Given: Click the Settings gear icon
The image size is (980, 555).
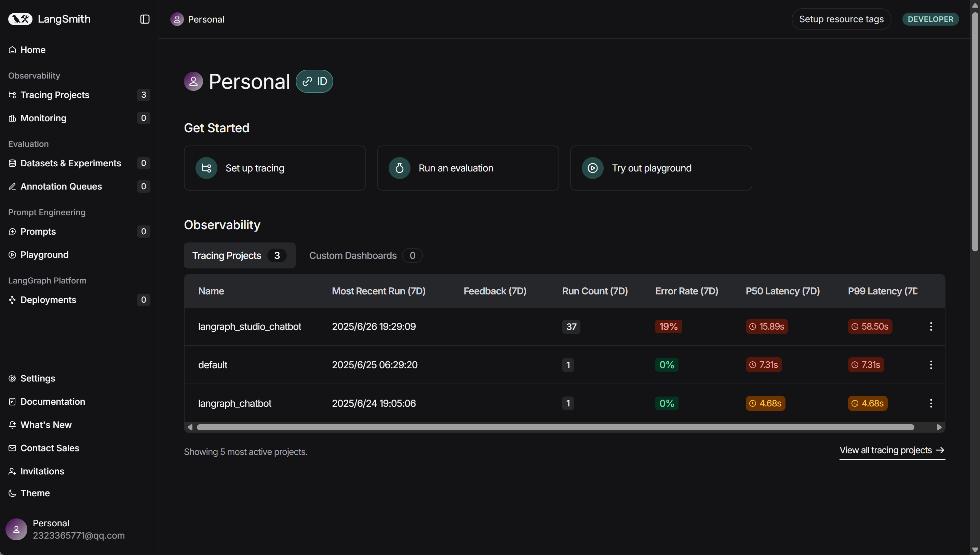Looking at the screenshot, I should click(12, 378).
